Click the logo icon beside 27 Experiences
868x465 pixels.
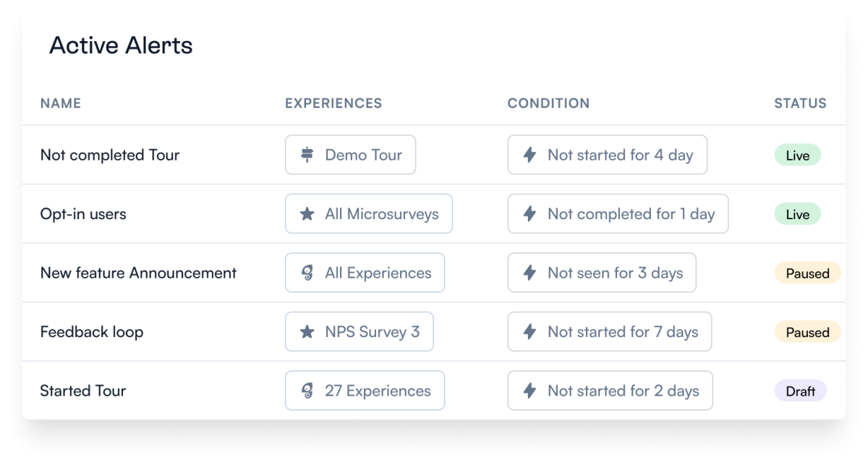[307, 391]
